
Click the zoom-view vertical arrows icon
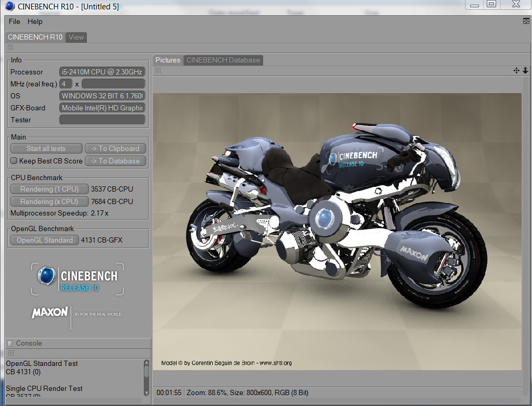(x=525, y=71)
